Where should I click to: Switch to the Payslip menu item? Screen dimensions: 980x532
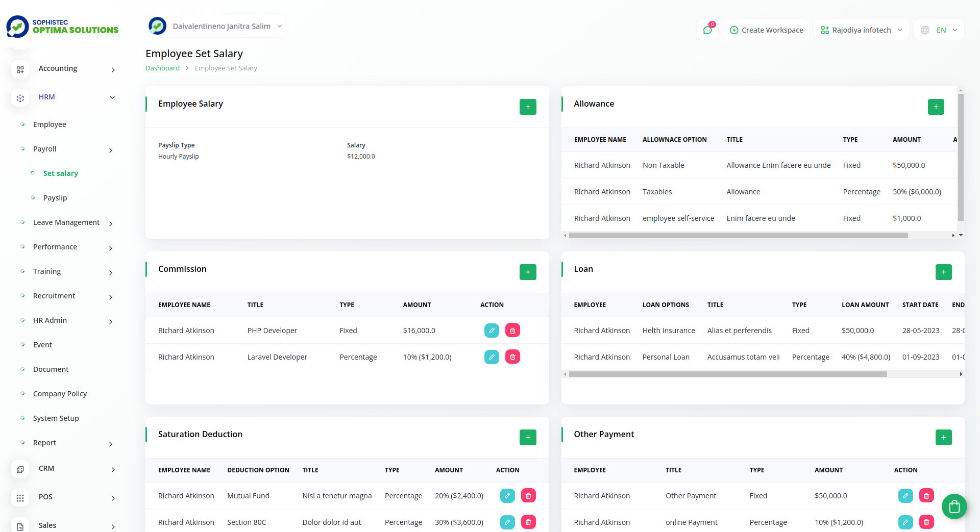[x=55, y=197]
